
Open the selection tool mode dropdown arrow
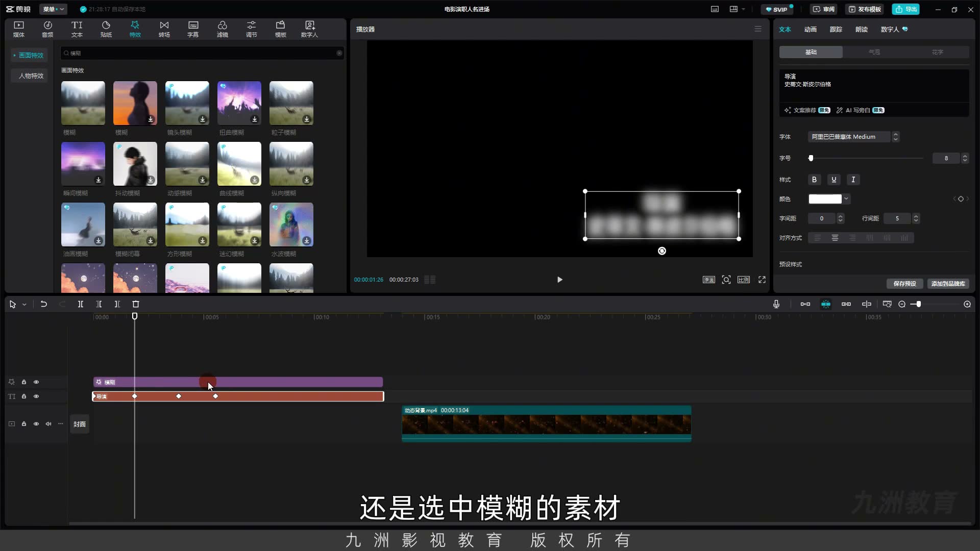click(x=24, y=305)
